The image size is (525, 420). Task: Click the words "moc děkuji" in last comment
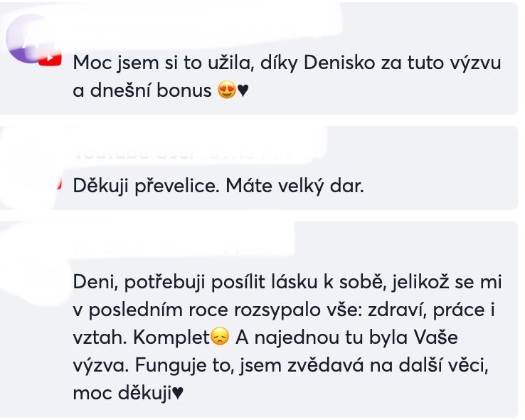(x=122, y=392)
